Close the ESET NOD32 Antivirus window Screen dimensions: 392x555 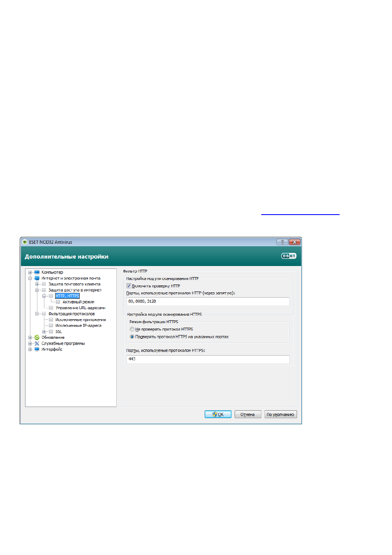pos(295,242)
